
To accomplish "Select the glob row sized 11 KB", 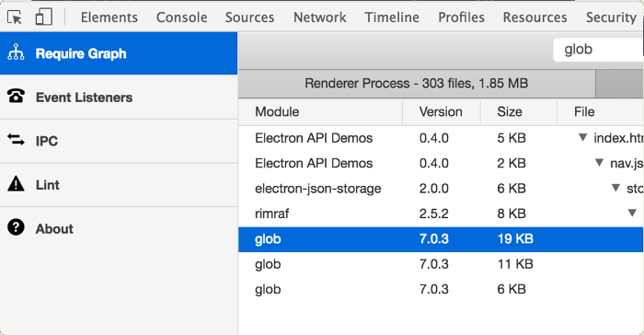I will click(441, 264).
